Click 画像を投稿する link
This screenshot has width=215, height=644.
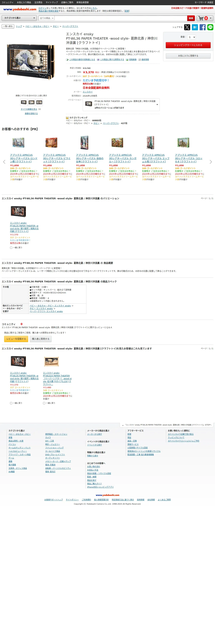pyautogui.click(x=31, y=114)
